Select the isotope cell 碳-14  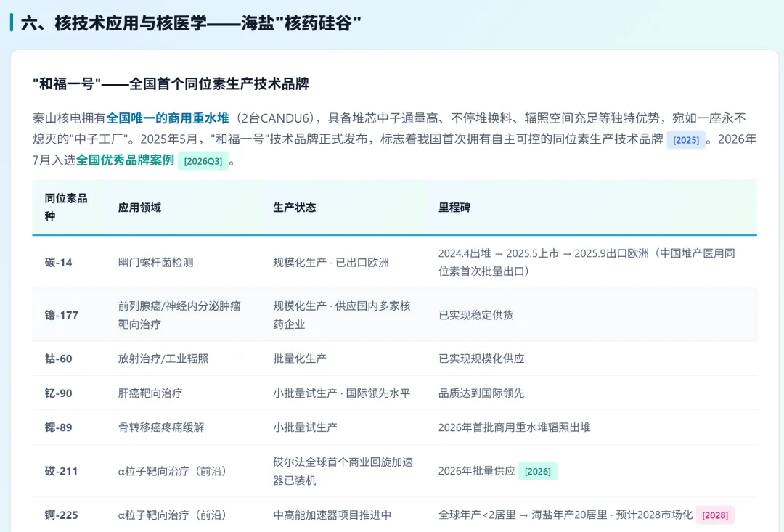pos(59,263)
